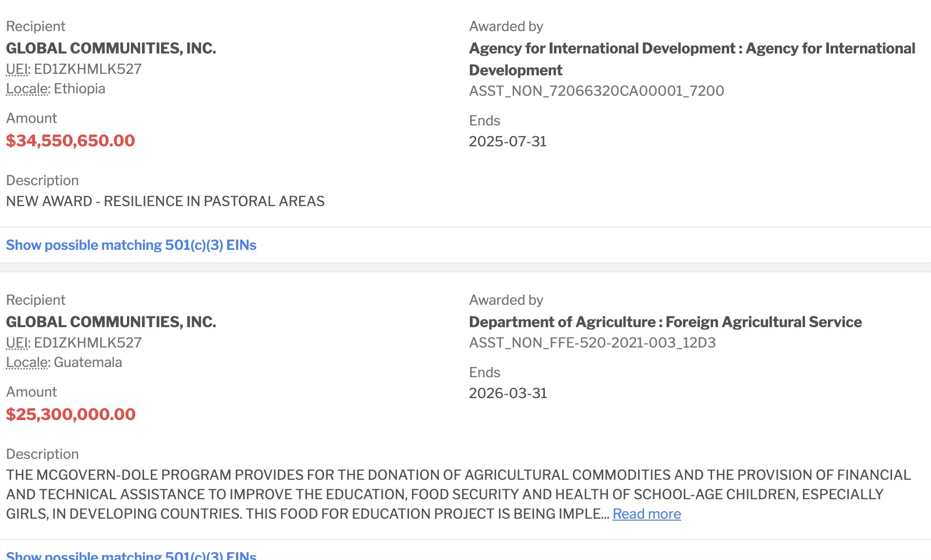This screenshot has height=560, width=931.
Task: Click the Ethiopia locale value
Action: (79, 88)
